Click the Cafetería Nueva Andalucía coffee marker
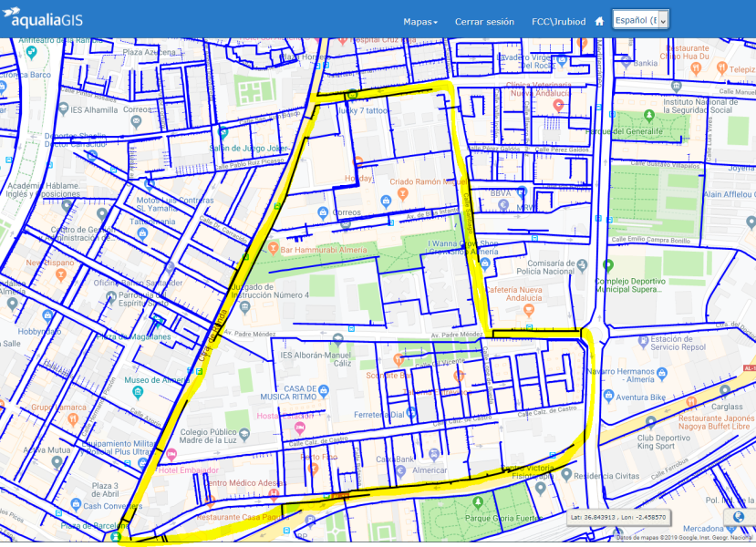Viewport: 756px width, 547px height. pyautogui.click(x=528, y=311)
